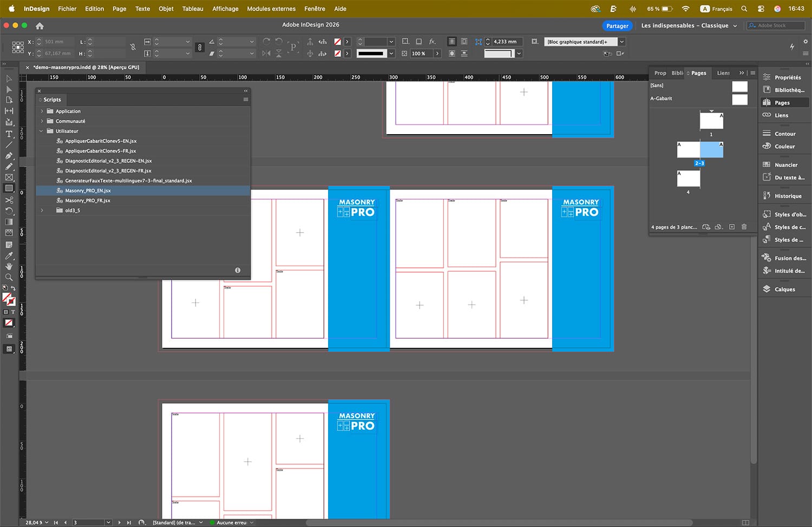Expand the Application scripts folder
This screenshot has height=527, width=812.
[x=42, y=111]
